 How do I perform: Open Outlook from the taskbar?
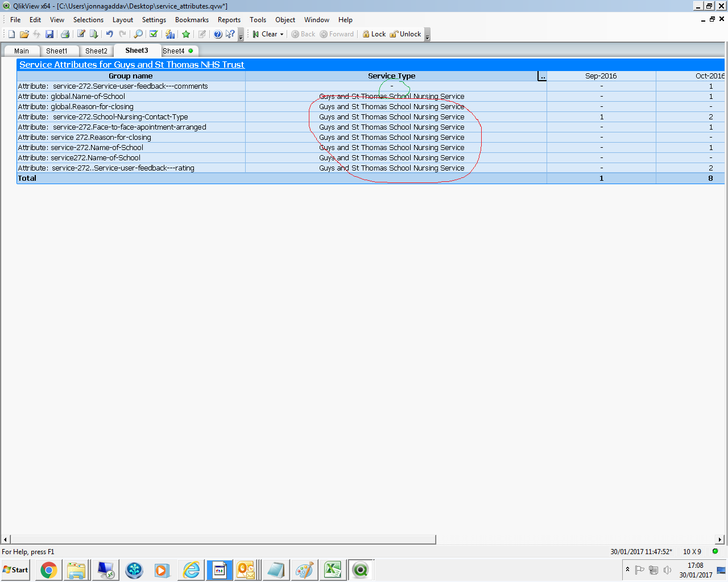[x=246, y=570]
